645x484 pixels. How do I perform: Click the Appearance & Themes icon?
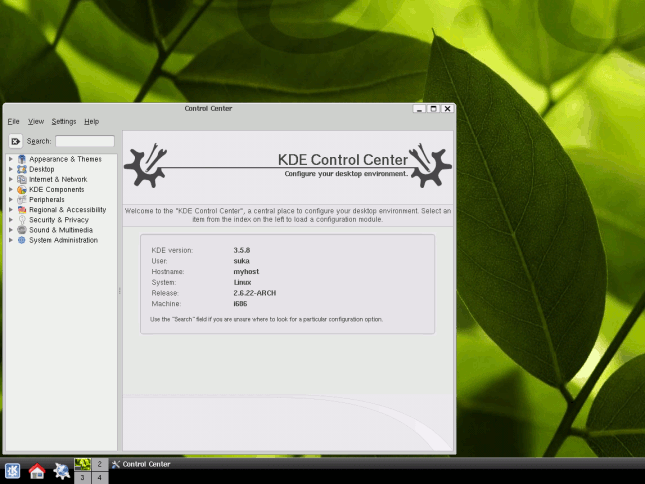click(x=22, y=159)
